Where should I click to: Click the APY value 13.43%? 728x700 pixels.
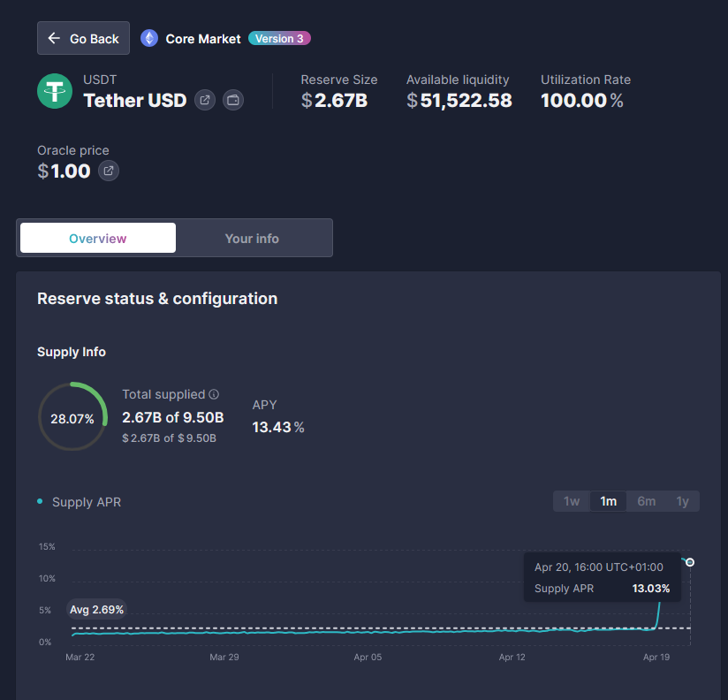278,428
